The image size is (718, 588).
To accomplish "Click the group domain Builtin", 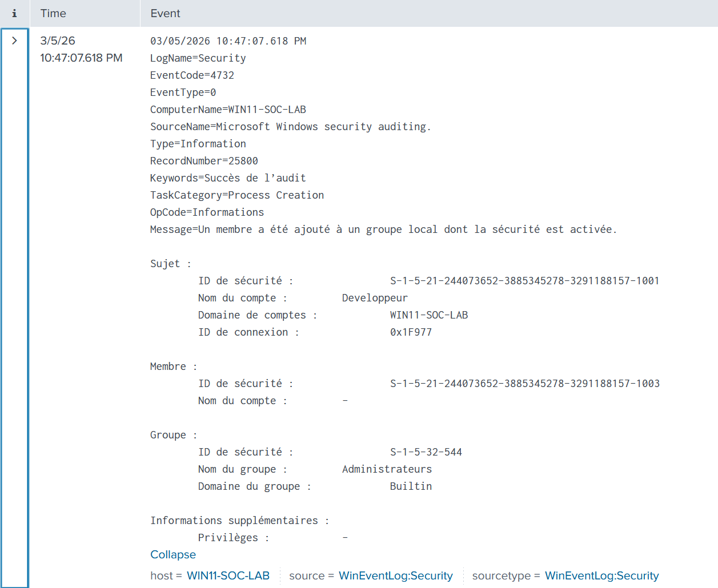I will pos(411,486).
